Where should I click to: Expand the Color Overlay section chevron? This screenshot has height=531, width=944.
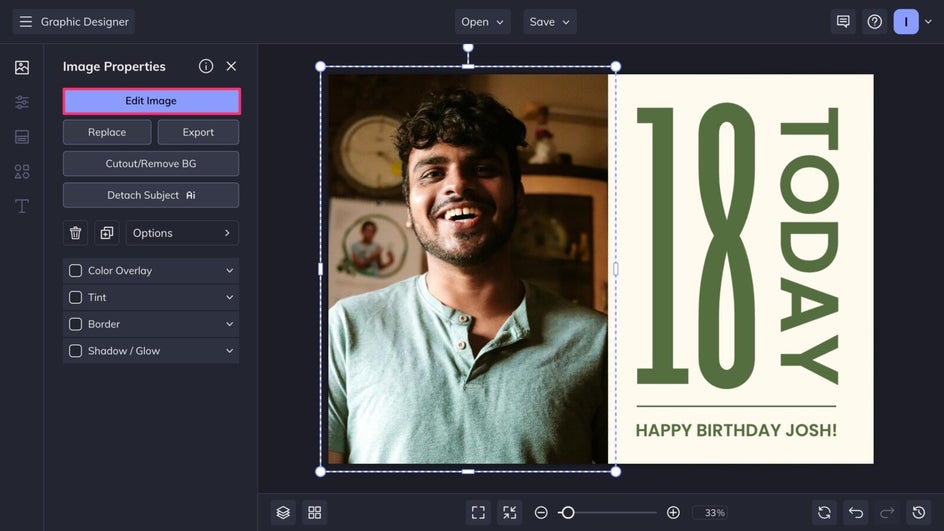point(229,271)
